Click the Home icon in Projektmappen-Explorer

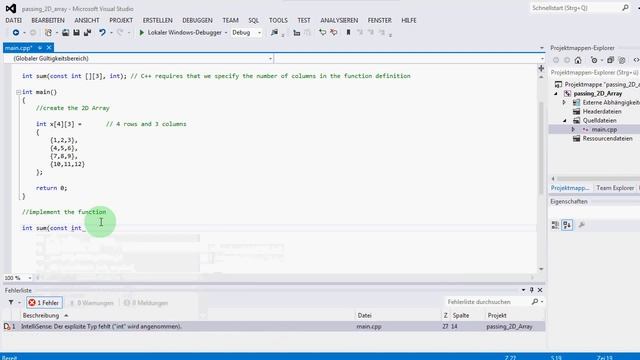click(578, 60)
